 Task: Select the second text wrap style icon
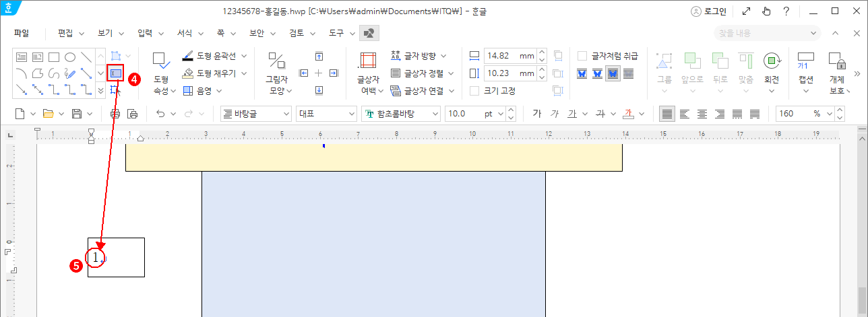(598, 73)
